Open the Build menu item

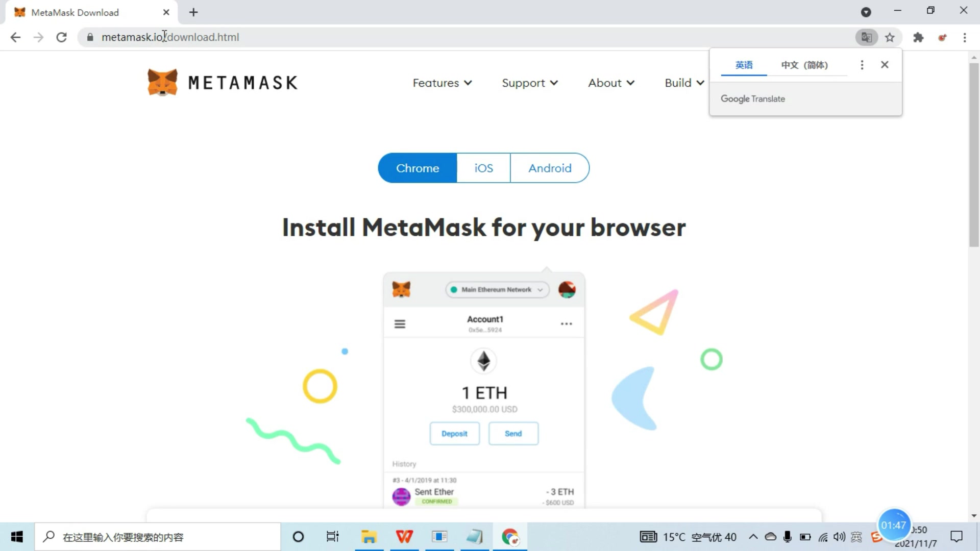pos(685,82)
